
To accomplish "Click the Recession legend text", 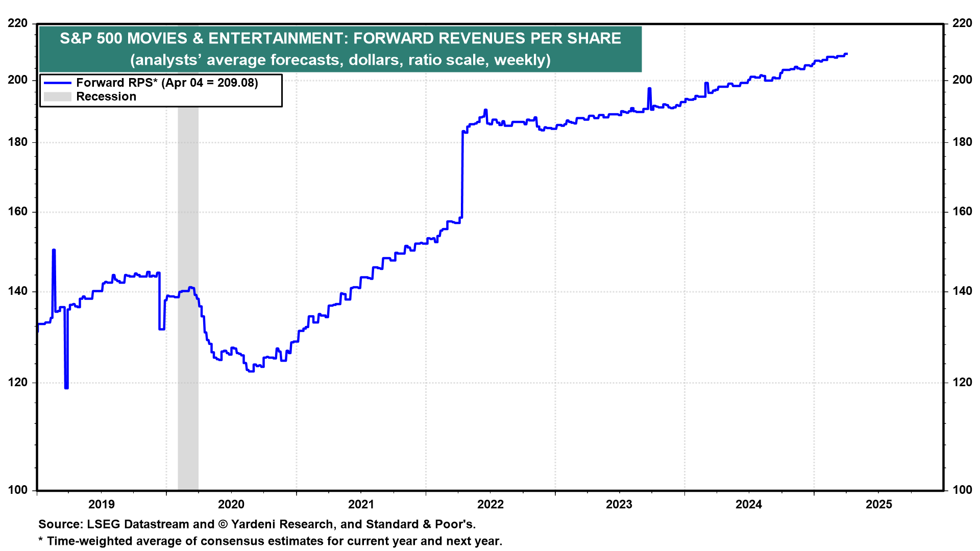I will (x=106, y=97).
